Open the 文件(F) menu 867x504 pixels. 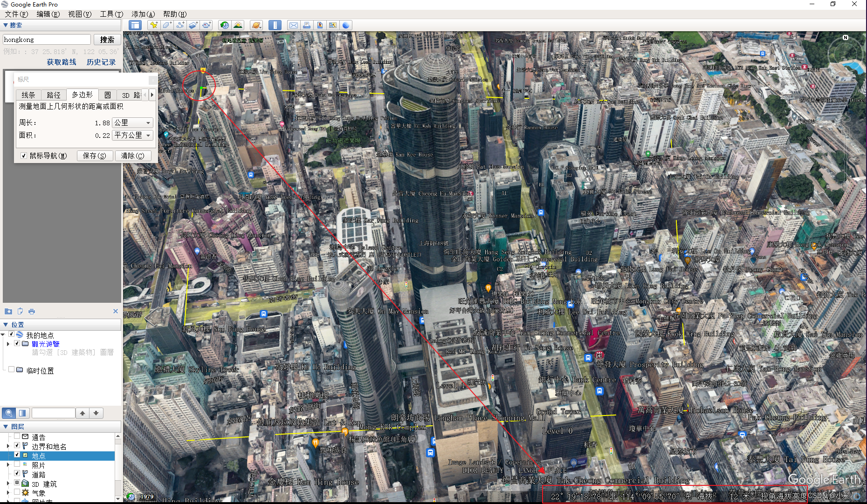pyautogui.click(x=17, y=14)
